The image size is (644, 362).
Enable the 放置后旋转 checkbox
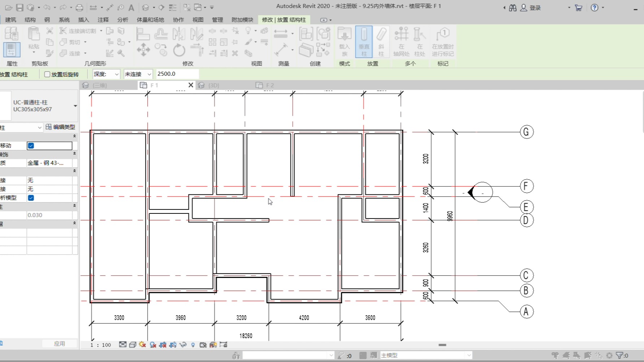tap(47, 74)
